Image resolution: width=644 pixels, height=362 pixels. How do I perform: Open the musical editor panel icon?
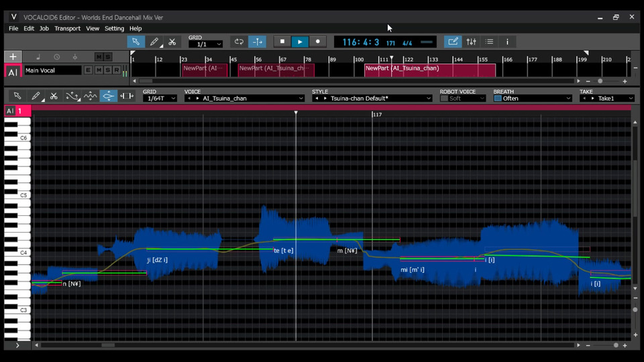(x=453, y=42)
